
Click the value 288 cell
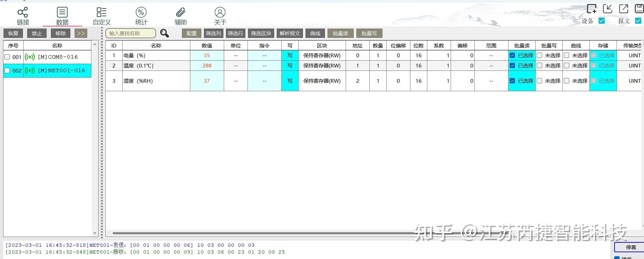coord(207,65)
